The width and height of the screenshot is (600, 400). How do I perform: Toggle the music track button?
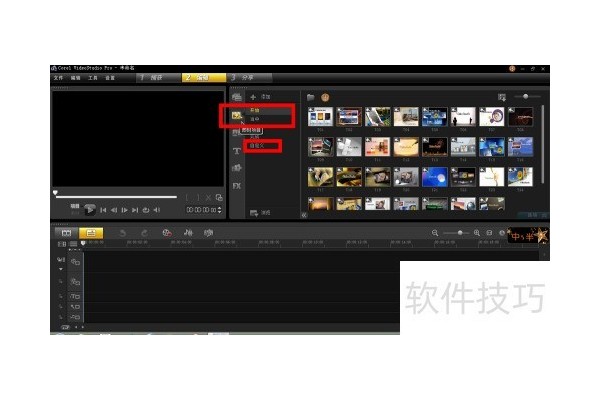(75, 317)
